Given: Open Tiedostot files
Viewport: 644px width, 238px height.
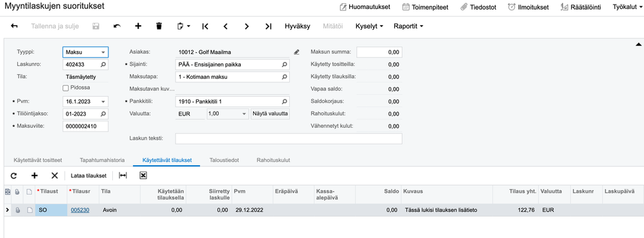Looking at the screenshot, I should pyautogui.click(x=478, y=6).
